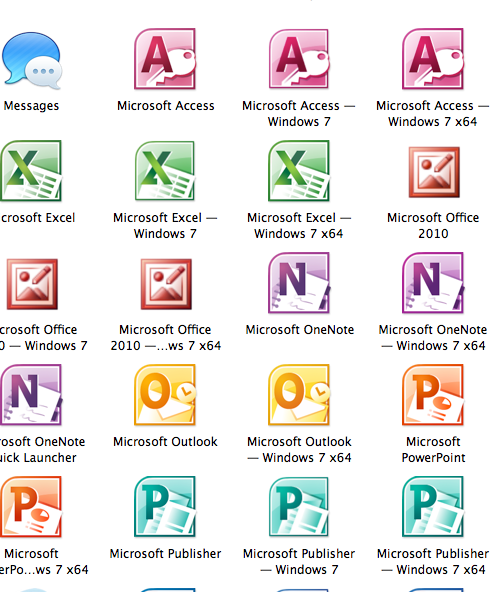Select the Microsoft Access — Windows 7 icon
Screen dimensions: 501x592
[x=299, y=59]
